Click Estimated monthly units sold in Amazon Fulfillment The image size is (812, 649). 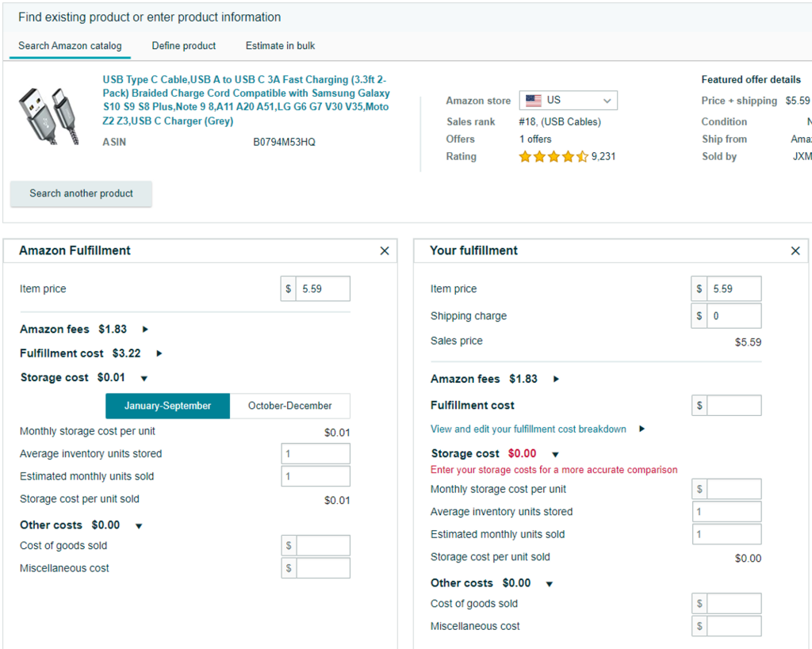pyautogui.click(x=316, y=476)
